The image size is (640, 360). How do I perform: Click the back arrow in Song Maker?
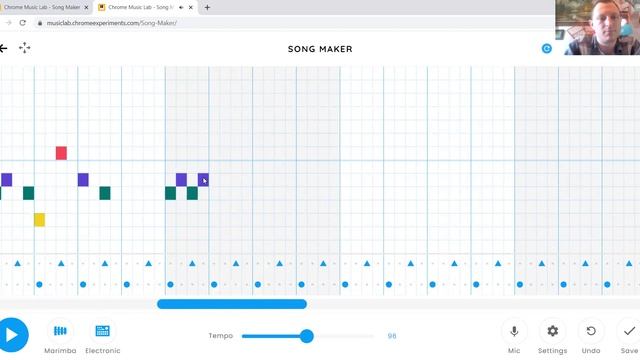pos(4,49)
